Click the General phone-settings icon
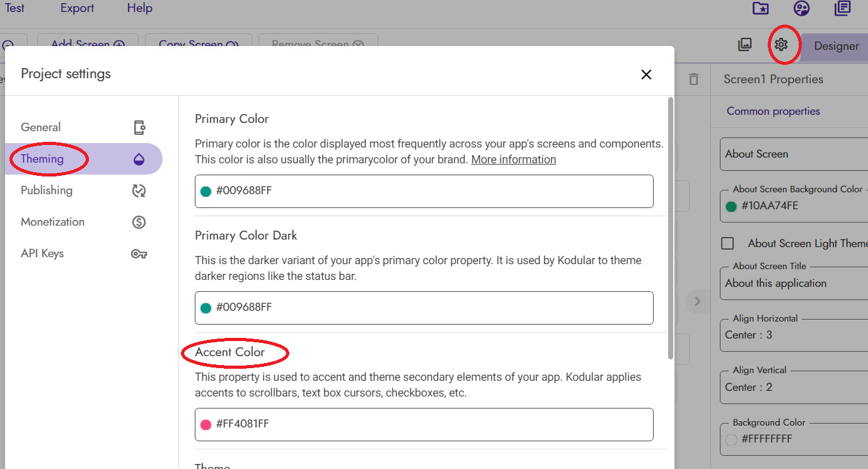 (139, 127)
